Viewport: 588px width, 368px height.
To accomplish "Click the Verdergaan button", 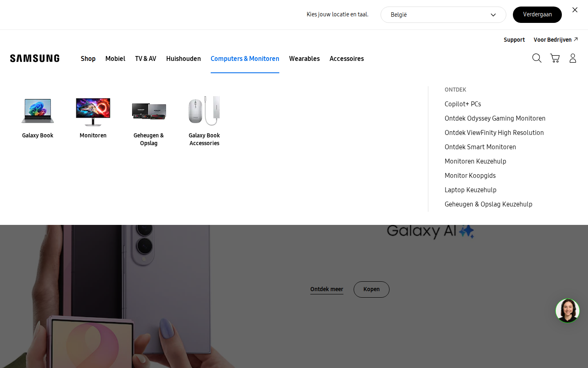I will tap(537, 15).
